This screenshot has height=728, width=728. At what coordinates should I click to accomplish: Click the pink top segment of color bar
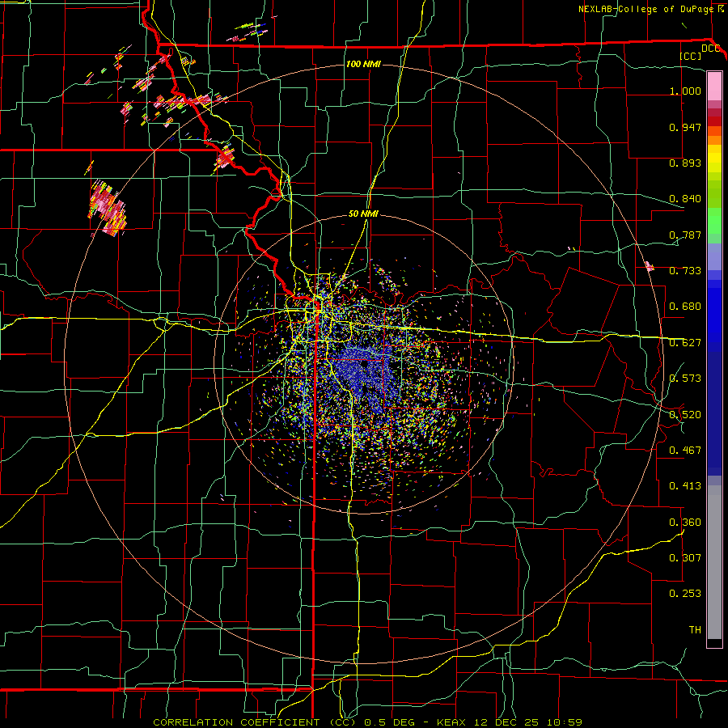(714, 86)
